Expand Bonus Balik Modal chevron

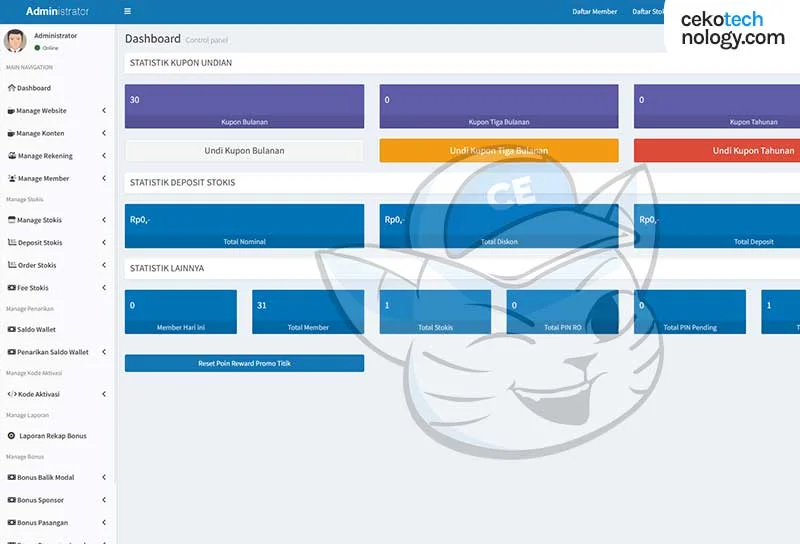pos(104,477)
